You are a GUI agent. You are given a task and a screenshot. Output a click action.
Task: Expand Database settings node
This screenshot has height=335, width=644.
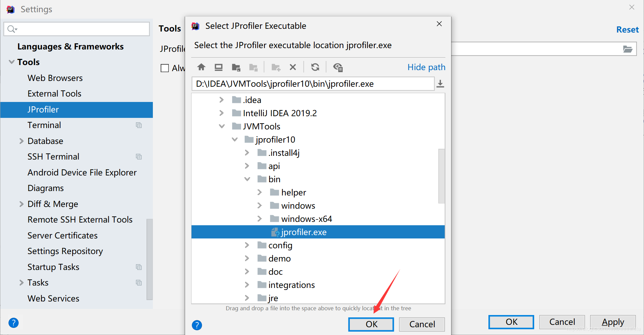(21, 141)
